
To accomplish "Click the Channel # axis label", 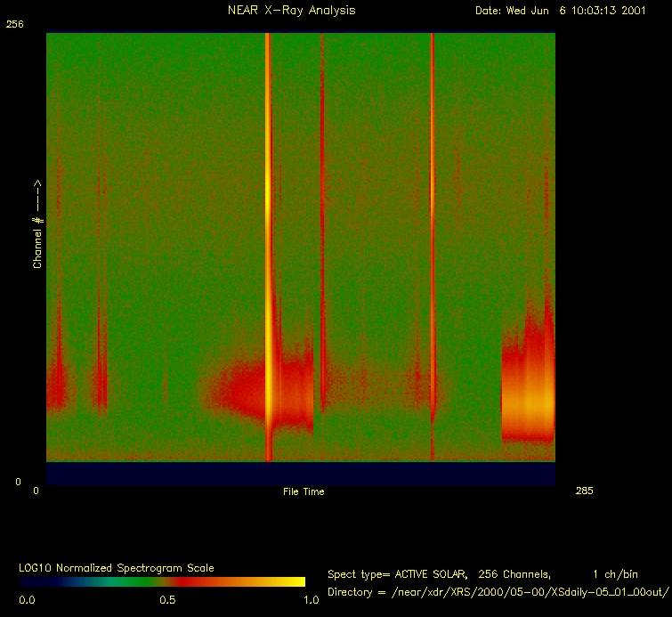I will click(38, 223).
